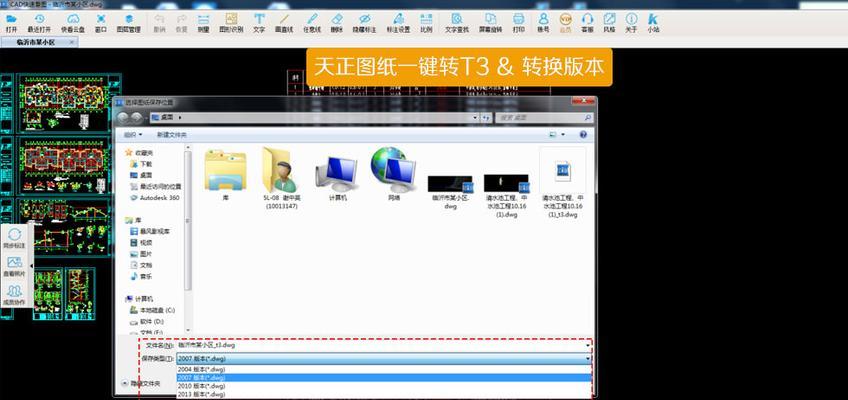848x400 pixels.
Task: Open 标注设置 annotation settings
Action: (398, 23)
